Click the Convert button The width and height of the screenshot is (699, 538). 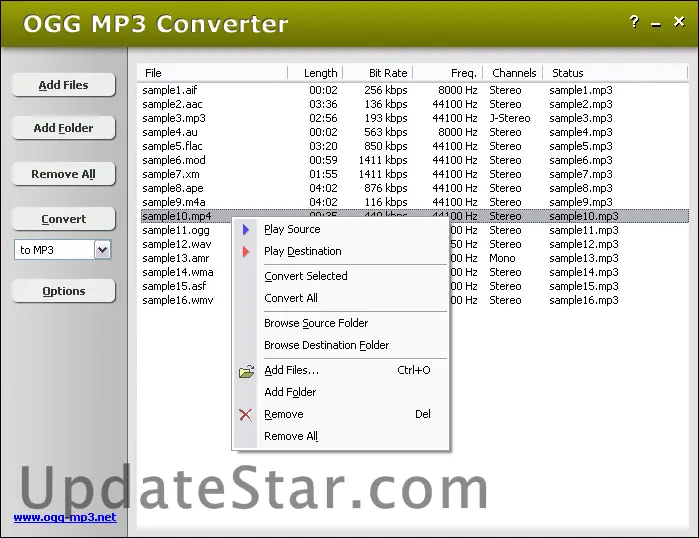(x=63, y=219)
